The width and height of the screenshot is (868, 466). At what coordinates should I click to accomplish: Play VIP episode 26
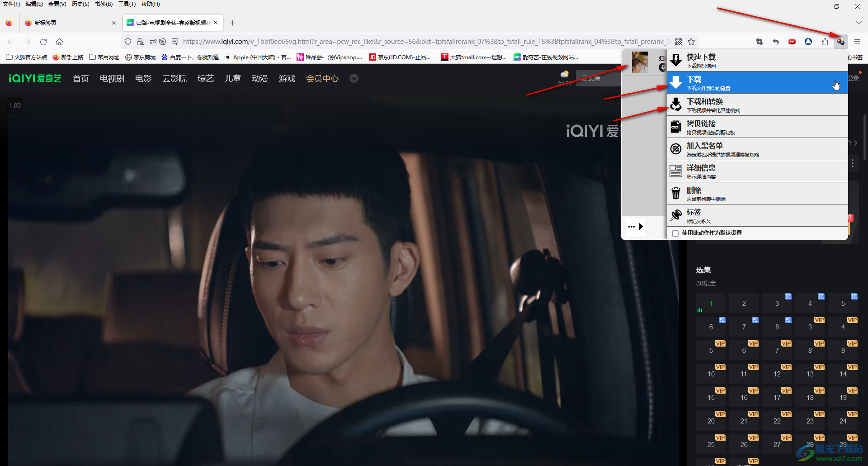click(x=744, y=444)
